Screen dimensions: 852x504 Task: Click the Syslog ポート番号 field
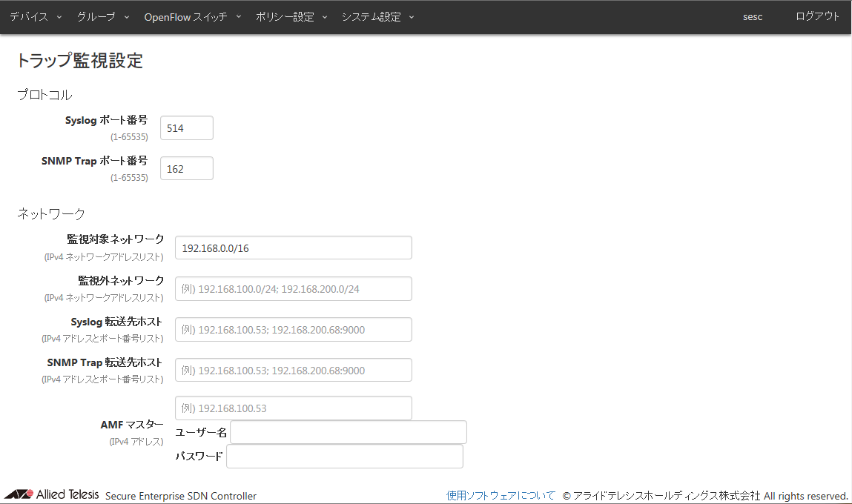187,128
